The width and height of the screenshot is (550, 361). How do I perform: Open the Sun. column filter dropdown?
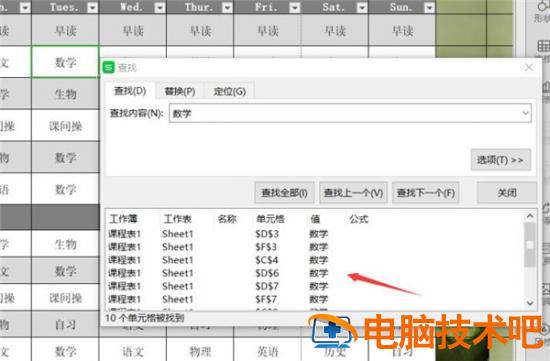[429, 7]
